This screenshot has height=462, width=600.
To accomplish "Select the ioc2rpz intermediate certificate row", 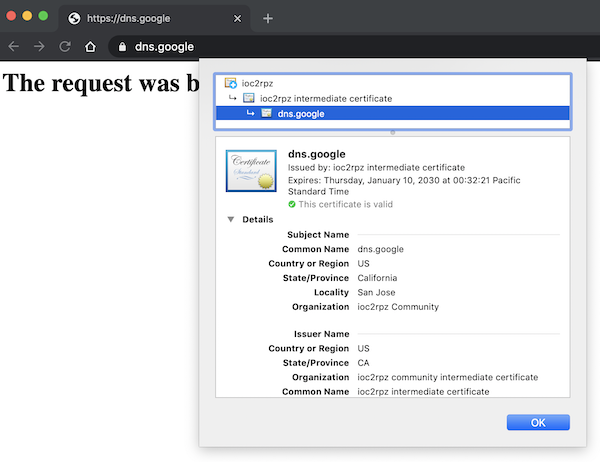I will pyautogui.click(x=393, y=98).
